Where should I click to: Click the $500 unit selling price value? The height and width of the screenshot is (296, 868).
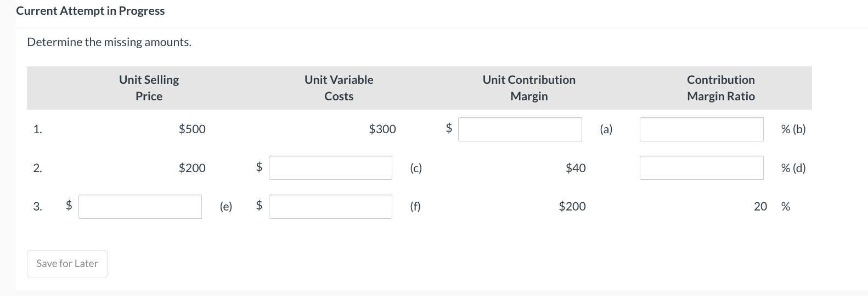(x=192, y=129)
